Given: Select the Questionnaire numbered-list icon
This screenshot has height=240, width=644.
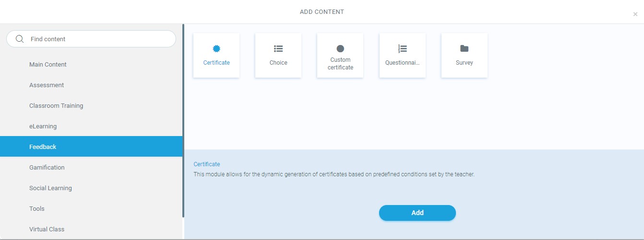Looking at the screenshot, I should point(402,48).
